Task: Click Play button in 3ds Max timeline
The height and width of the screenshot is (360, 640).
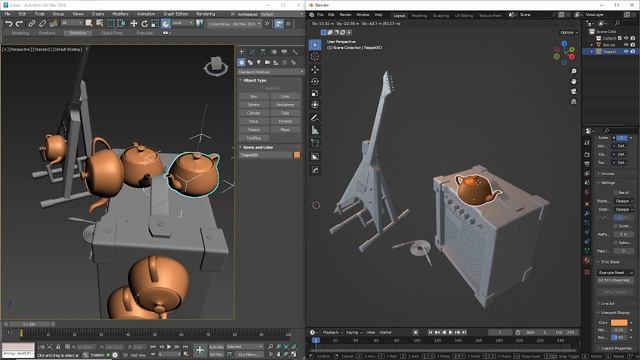Action: pyautogui.click(x=169, y=347)
